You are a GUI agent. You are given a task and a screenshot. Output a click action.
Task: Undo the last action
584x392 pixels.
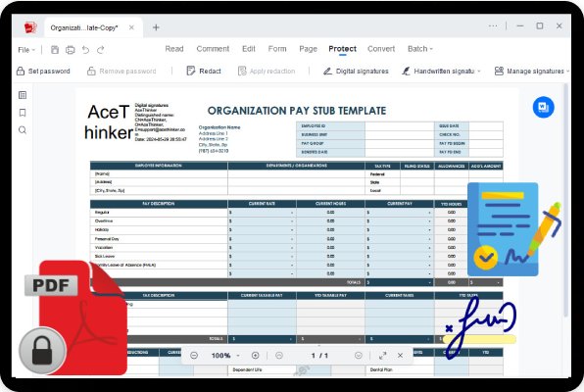tap(85, 50)
